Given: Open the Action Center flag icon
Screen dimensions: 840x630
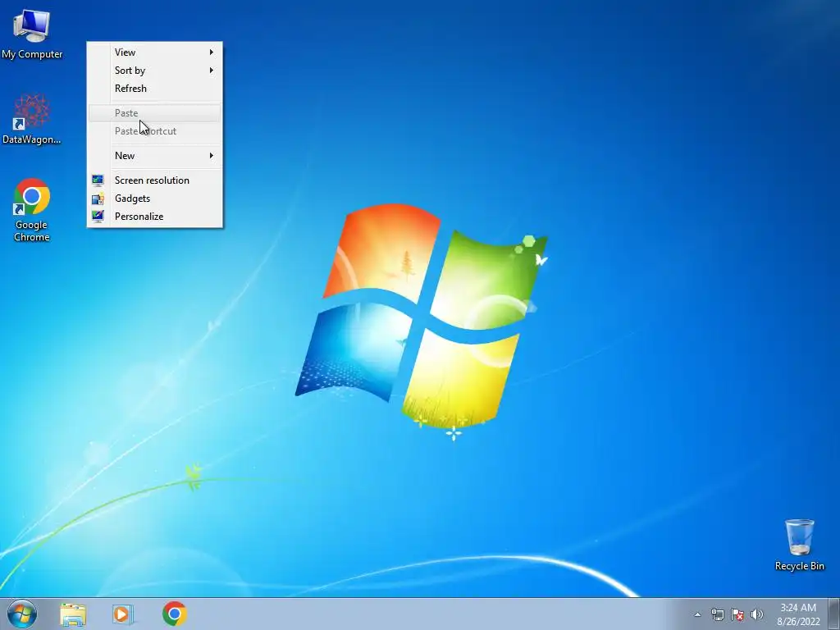Looking at the screenshot, I should [x=737, y=614].
